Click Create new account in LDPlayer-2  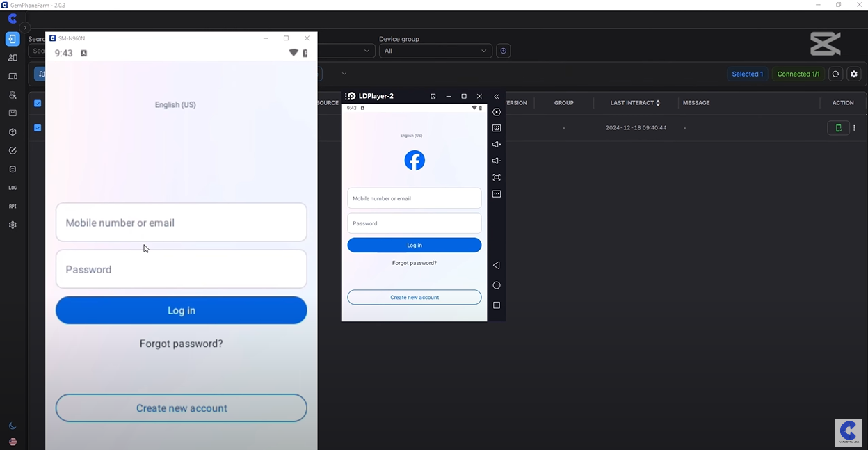pos(415,297)
